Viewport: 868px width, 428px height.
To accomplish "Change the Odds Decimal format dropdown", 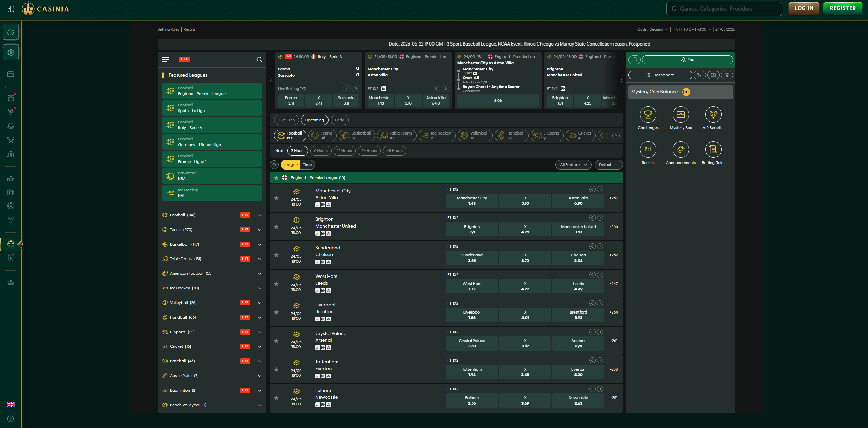I will 658,29.
